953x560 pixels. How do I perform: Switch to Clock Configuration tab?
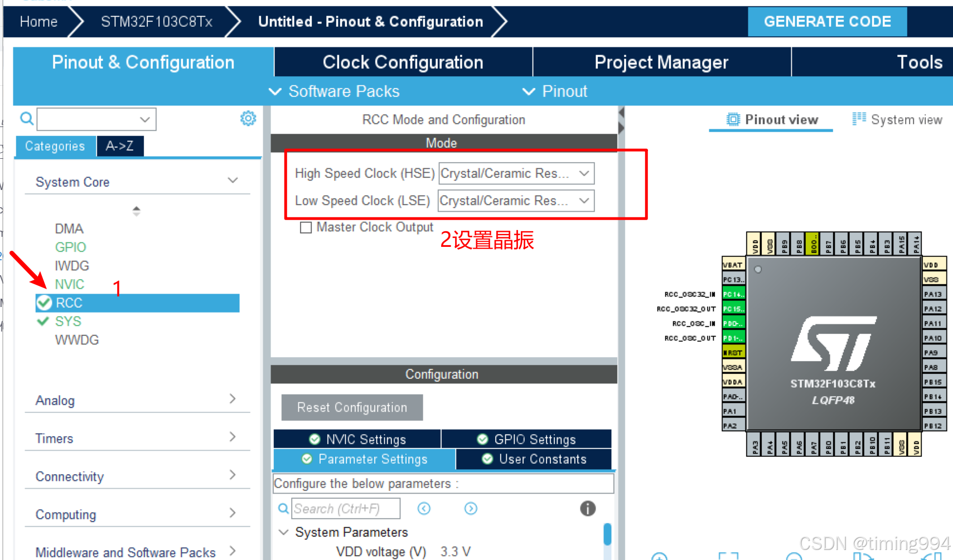403,62
